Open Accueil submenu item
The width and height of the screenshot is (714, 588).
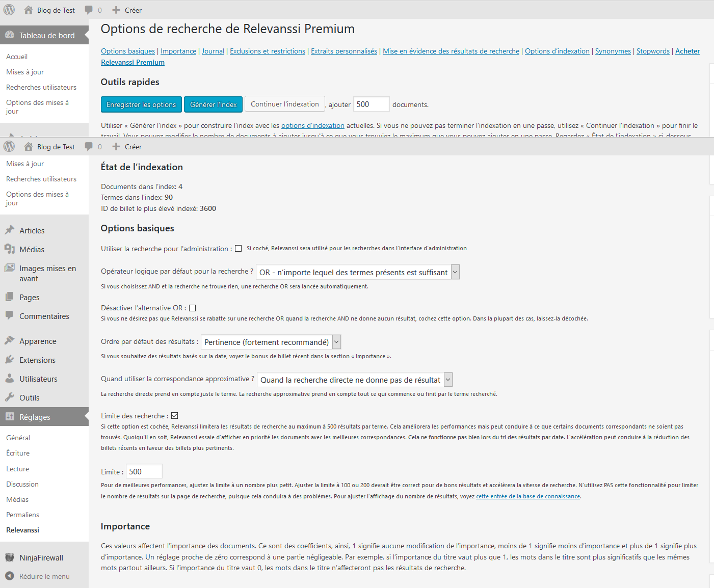point(17,57)
